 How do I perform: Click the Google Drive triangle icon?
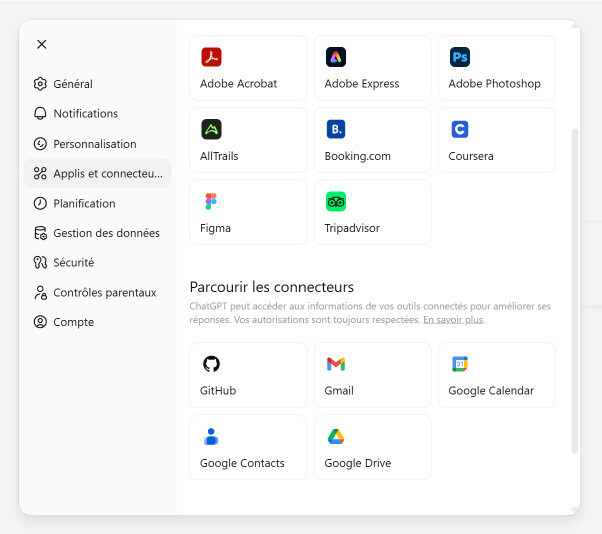pyautogui.click(x=336, y=436)
